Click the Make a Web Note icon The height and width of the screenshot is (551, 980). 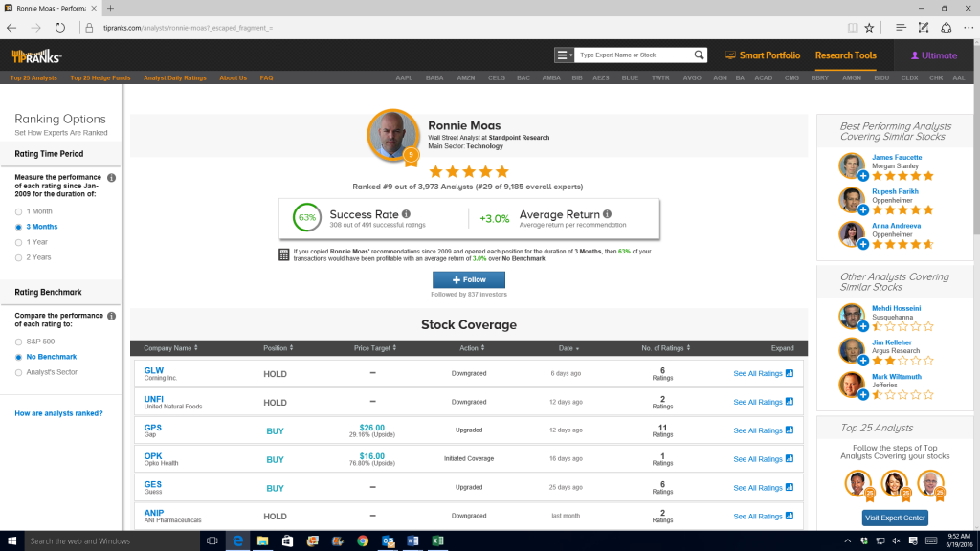pos(924,28)
